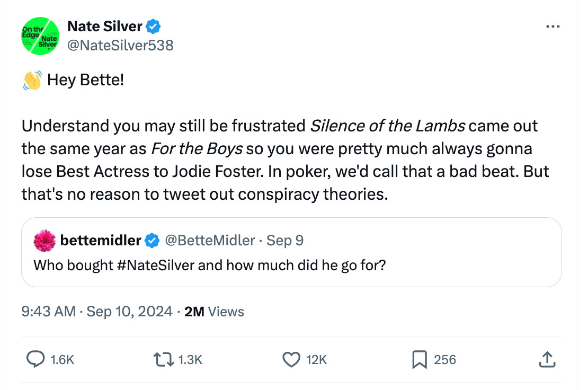Image resolution: width=588 pixels, height=390 pixels.
Task: Click the reply speech bubble icon
Action: 35,360
